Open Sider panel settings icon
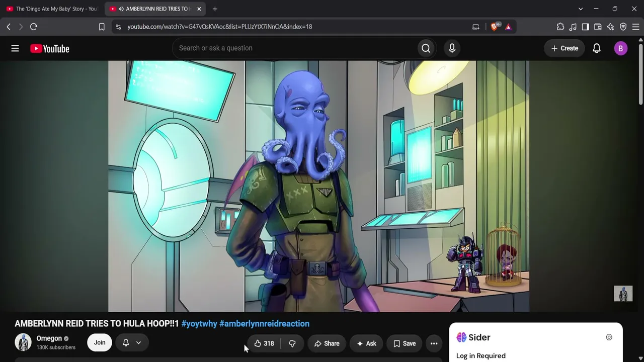 [609, 337]
